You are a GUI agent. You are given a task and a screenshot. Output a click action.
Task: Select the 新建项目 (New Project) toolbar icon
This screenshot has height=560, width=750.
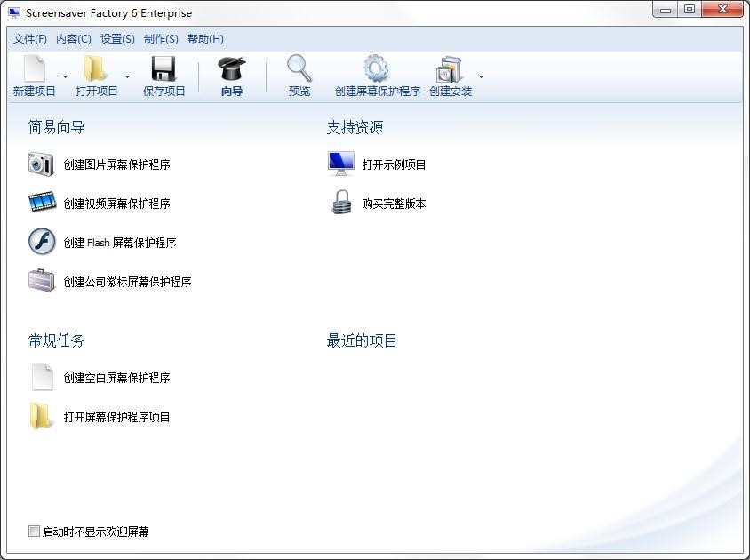(x=32, y=68)
